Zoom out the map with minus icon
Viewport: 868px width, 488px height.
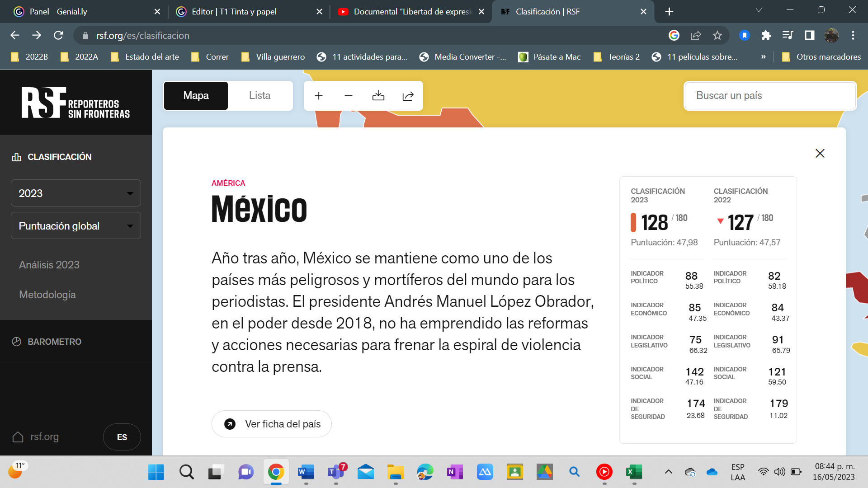coord(348,96)
